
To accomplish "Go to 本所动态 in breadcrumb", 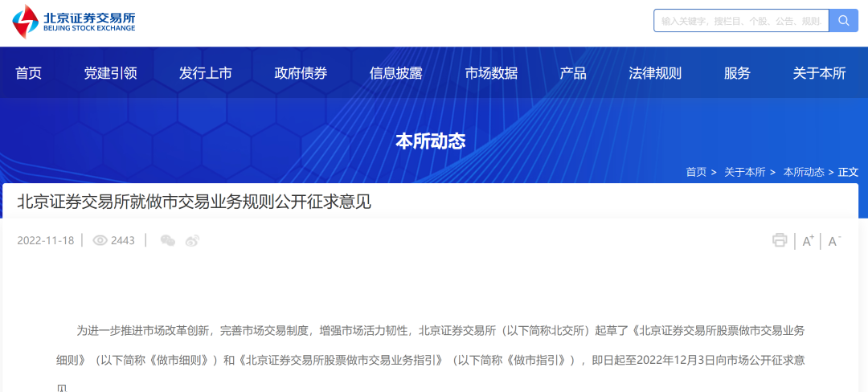I will tap(804, 172).
